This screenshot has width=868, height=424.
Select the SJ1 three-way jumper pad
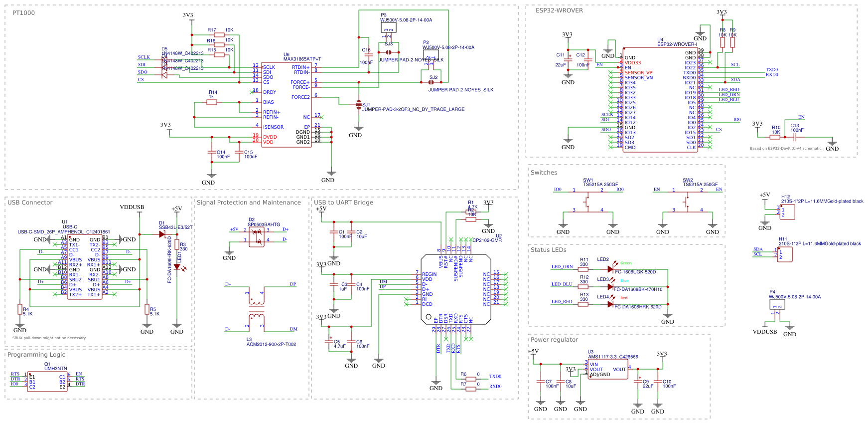(358, 104)
